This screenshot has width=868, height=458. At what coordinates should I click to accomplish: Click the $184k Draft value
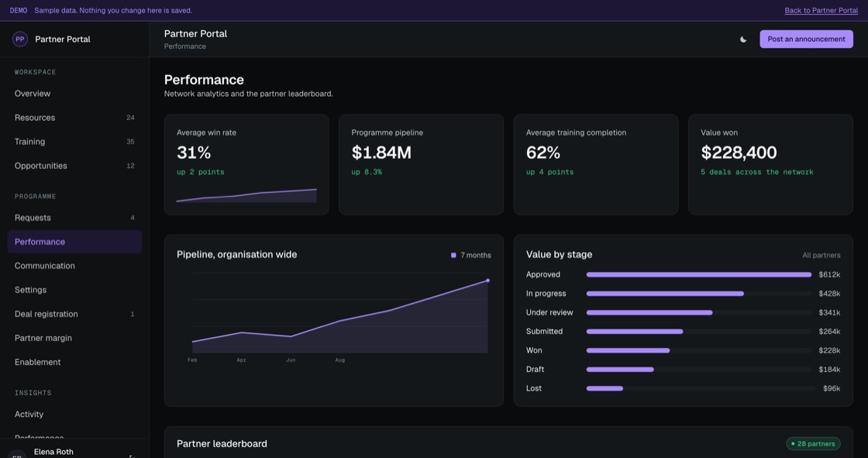[829, 370]
